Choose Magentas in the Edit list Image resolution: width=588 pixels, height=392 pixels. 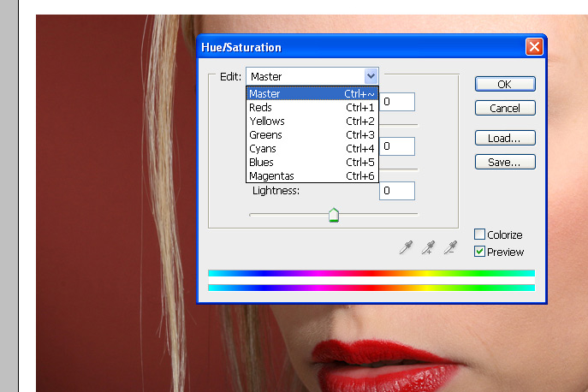pos(312,176)
